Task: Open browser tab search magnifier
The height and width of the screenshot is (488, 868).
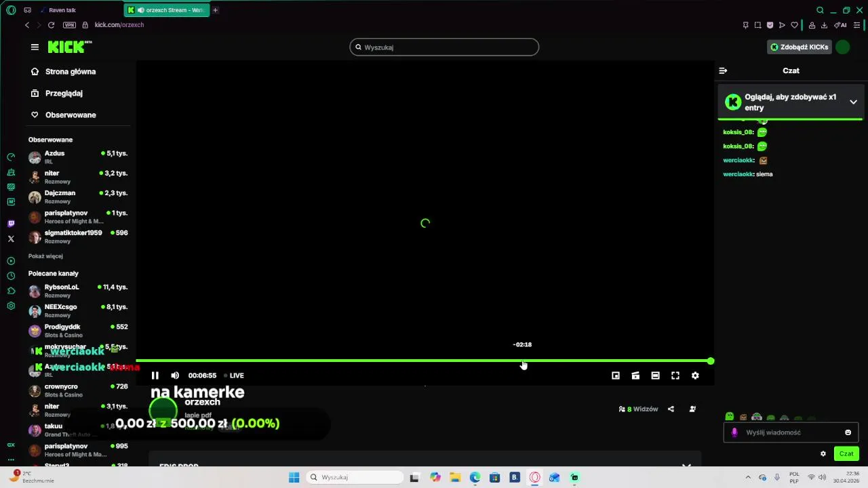Action: 820,10
